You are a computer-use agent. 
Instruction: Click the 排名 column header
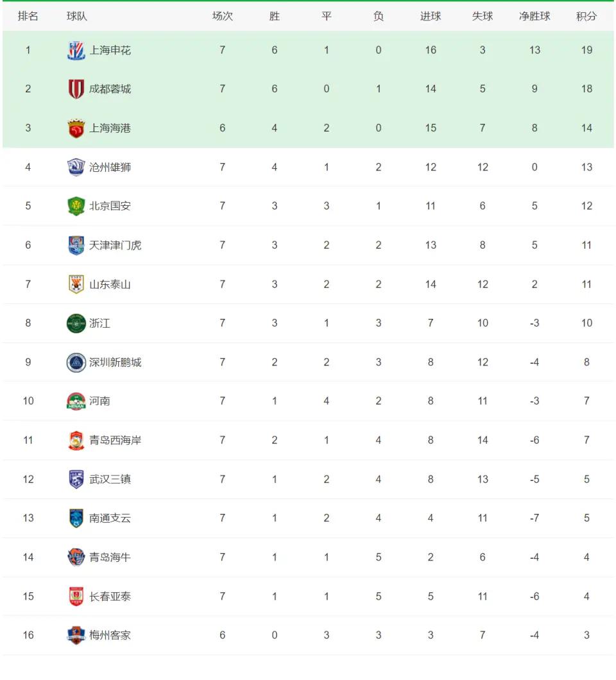28,16
